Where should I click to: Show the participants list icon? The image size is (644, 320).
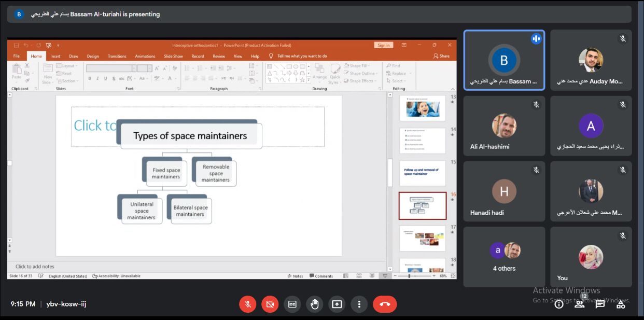[x=579, y=304]
